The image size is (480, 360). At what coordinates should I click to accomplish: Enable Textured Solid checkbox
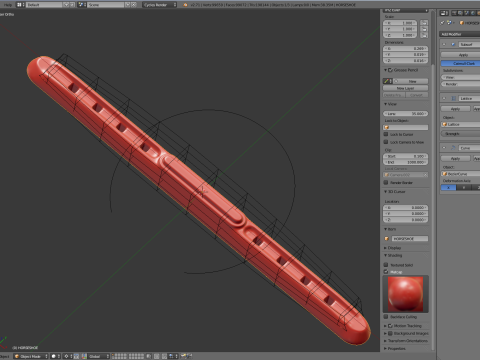[x=386, y=265]
